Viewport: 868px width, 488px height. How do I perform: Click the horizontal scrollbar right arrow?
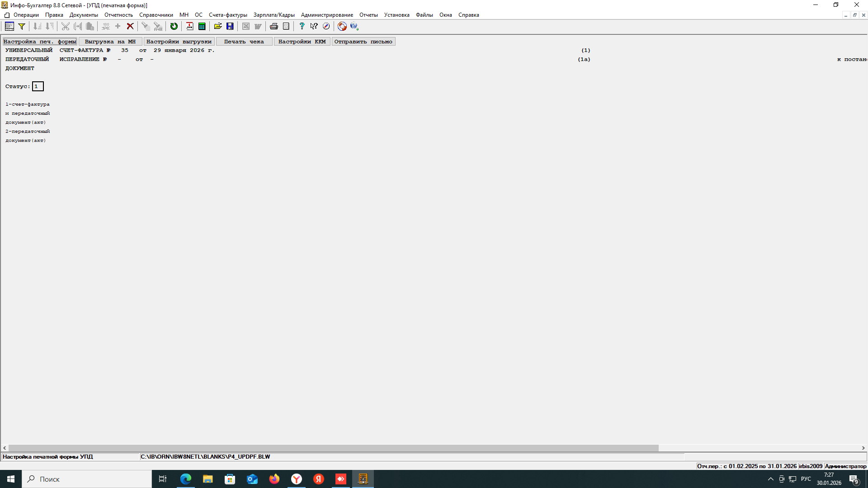[x=863, y=448]
